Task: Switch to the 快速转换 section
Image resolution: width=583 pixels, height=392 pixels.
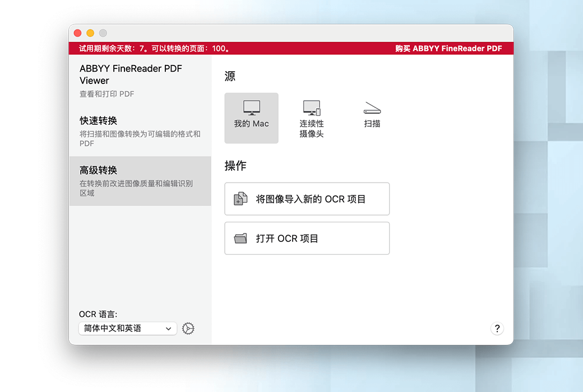Action: pyautogui.click(x=98, y=121)
